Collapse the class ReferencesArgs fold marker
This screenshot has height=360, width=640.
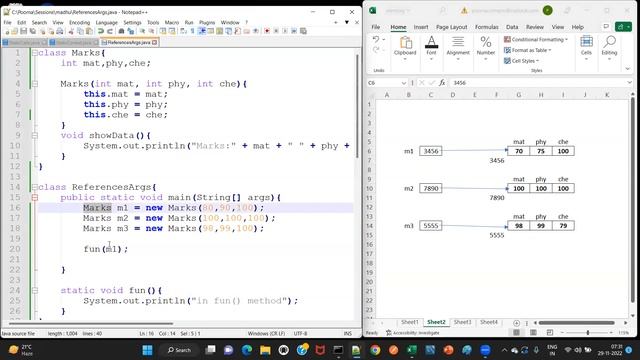[x=35, y=187]
